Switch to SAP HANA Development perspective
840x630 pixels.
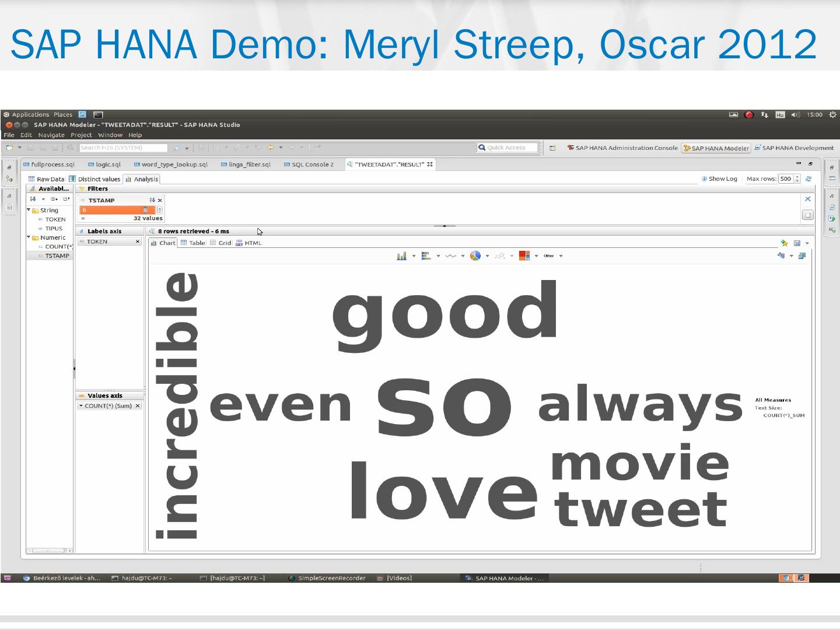(x=794, y=148)
